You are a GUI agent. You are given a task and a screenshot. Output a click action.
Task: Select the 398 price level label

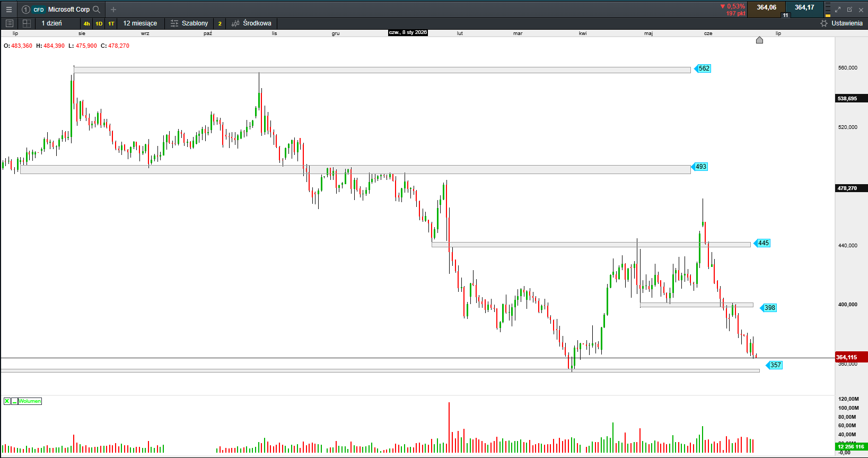tap(769, 308)
